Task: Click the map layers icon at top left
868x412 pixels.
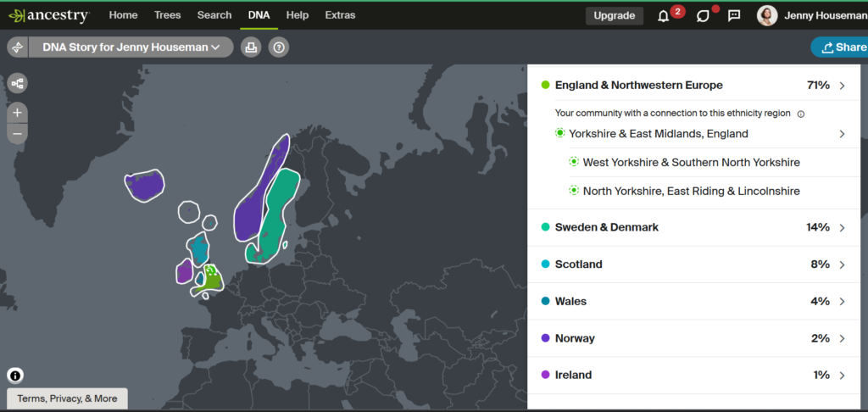Action: (x=18, y=83)
